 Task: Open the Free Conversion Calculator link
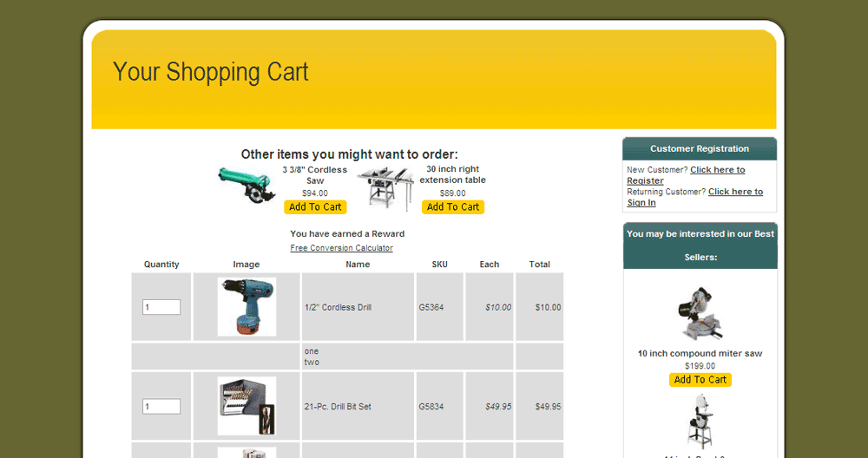tap(341, 248)
